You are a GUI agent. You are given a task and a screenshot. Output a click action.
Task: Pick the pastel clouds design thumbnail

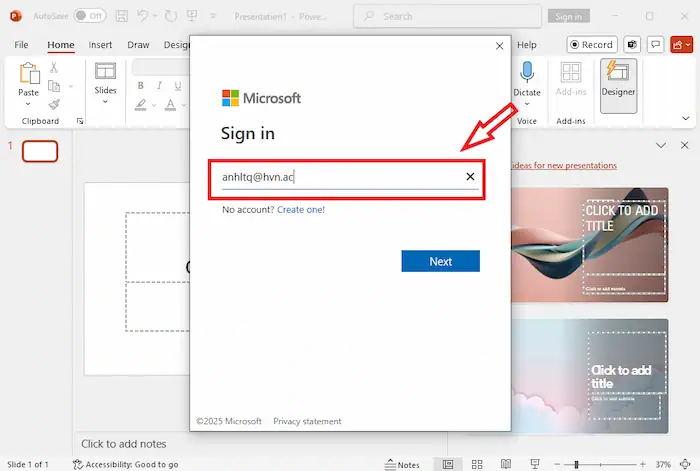click(x=589, y=376)
